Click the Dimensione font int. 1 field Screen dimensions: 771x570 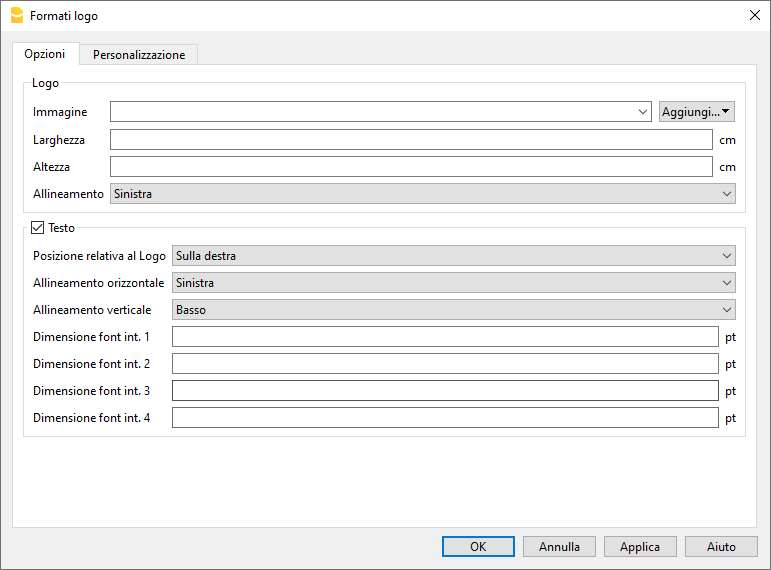(x=445, y=337)
